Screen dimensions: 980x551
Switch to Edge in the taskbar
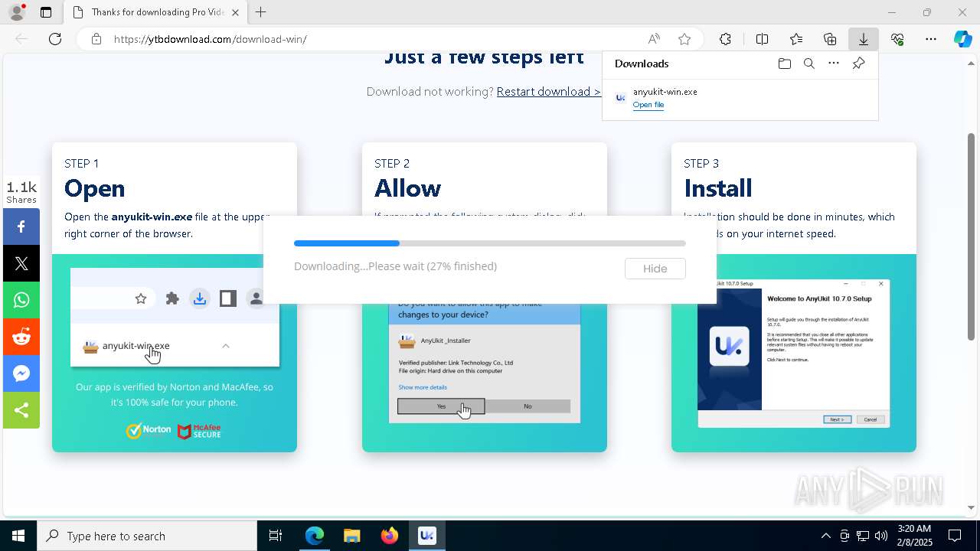(315, 536)
